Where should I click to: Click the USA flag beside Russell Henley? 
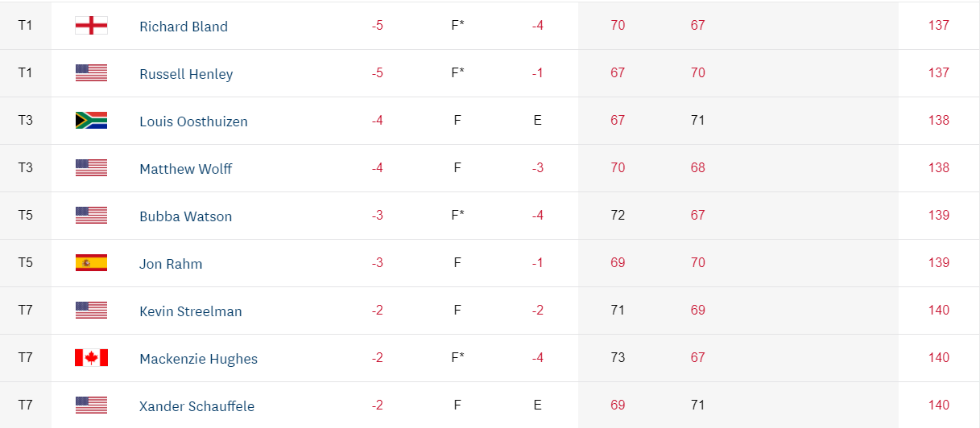point(91,73)
